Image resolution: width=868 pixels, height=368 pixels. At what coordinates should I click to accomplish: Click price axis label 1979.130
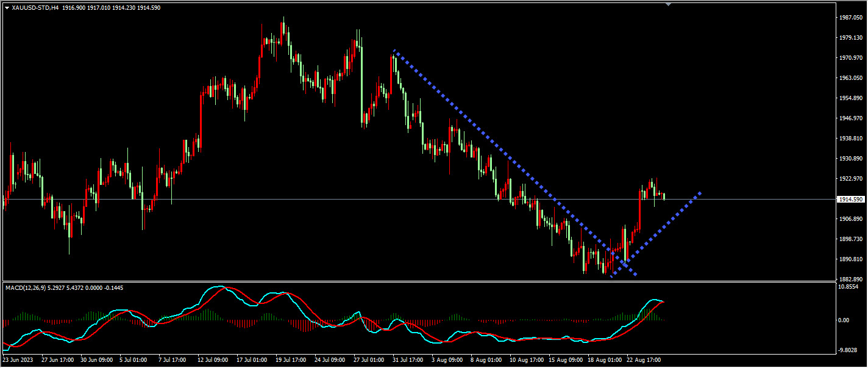pos(850,38)
